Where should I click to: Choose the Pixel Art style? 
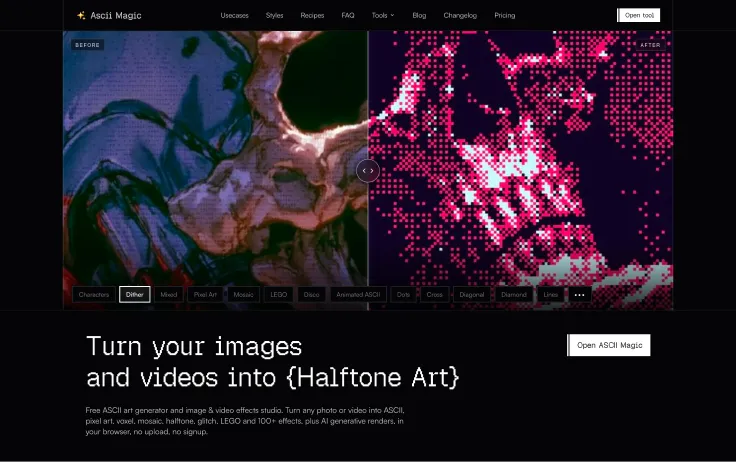(205, 295)
